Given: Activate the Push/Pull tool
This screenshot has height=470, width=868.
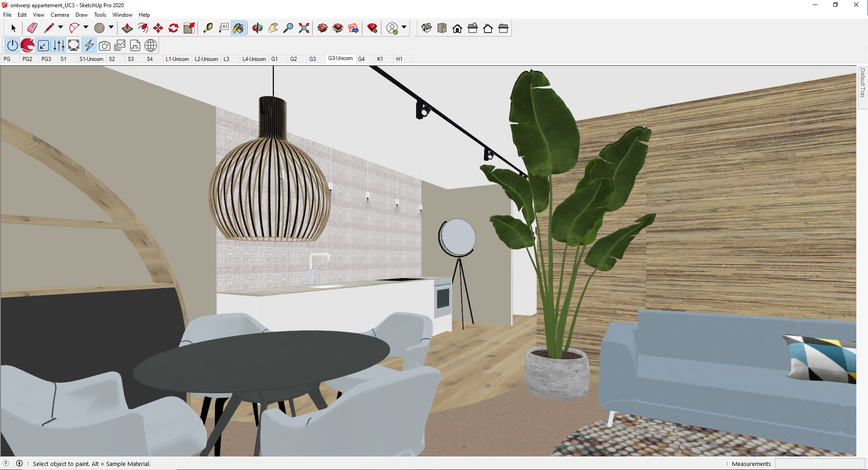Looking at the screenshot, I should (x=127, y=28).
